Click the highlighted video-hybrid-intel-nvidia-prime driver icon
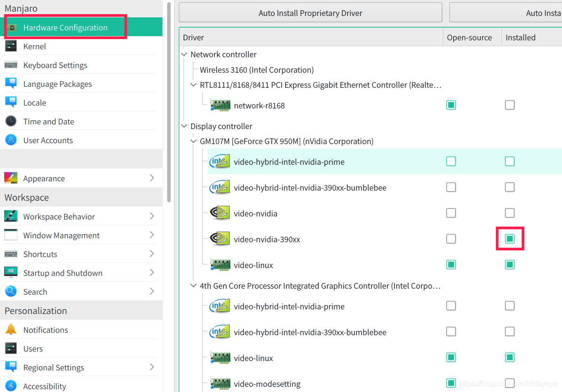Viewport: 562px width, 392px height. [x=220, y=161]
